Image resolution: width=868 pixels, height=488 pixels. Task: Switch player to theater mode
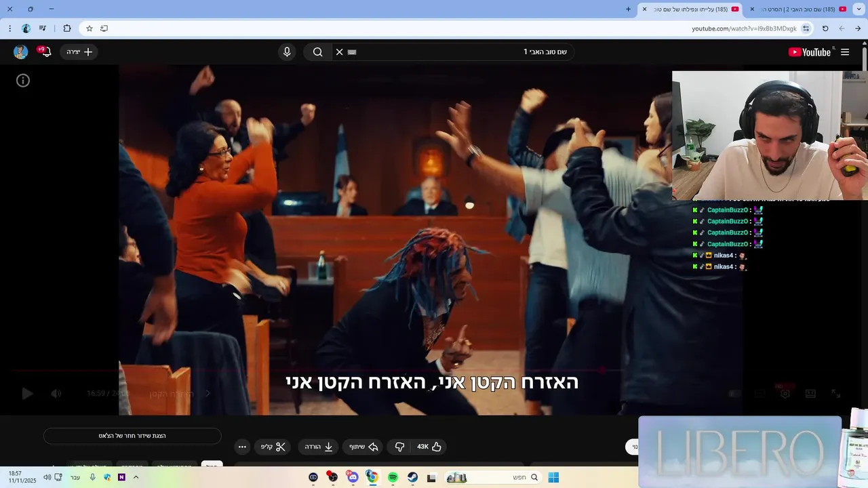(x=810, y=394)
